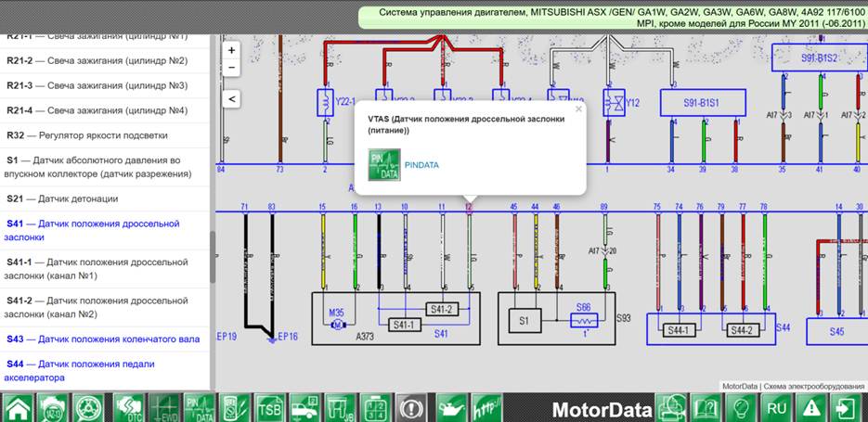Open the Home screen icon
868x422 pixels.
[x=19, y=409]
